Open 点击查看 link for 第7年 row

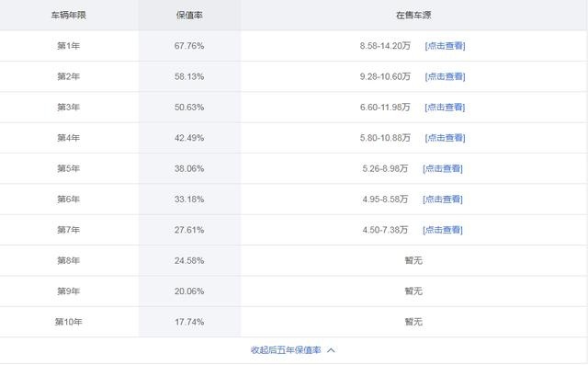coord(443,230)
